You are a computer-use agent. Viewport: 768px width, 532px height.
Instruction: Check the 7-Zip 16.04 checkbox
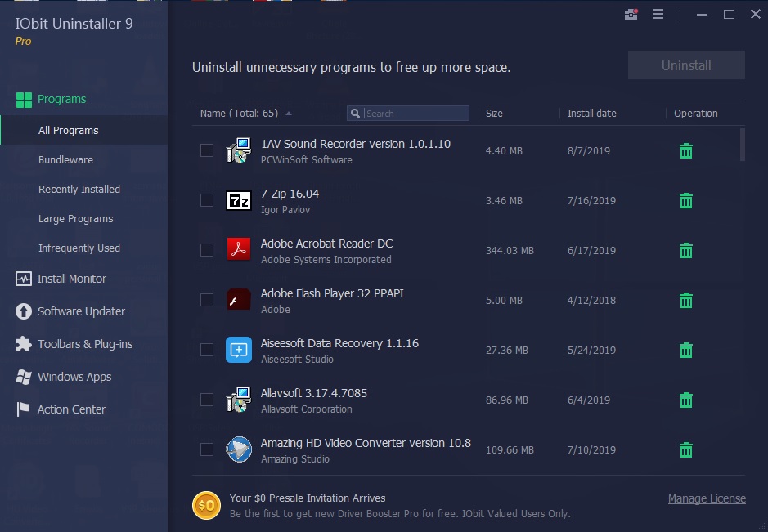207,200
